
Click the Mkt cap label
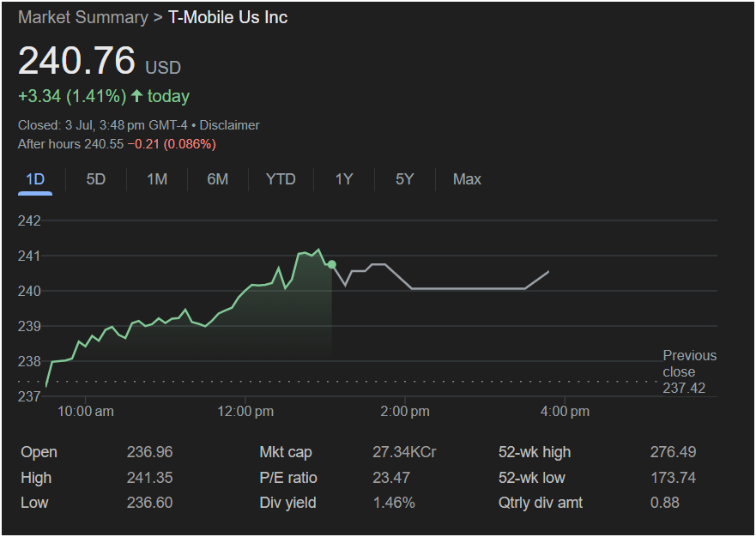286,452
